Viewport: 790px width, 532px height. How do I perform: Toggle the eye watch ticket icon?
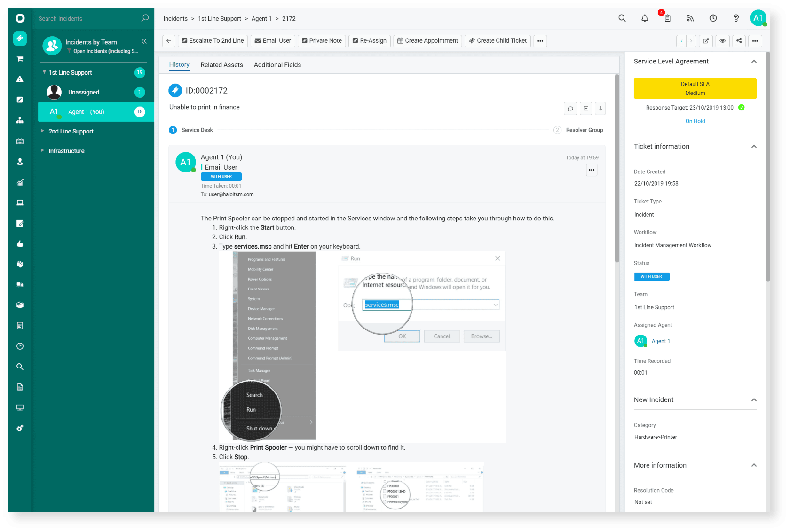[722, 41]
